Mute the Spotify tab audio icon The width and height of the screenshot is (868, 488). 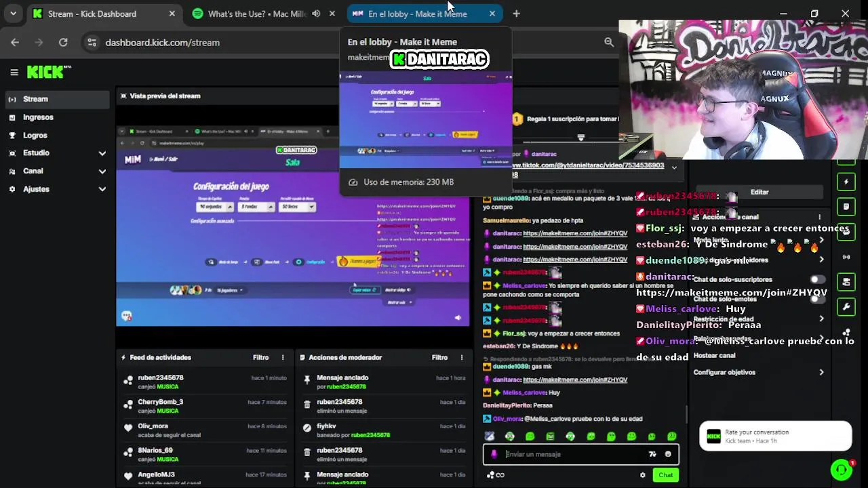tap(316, 14)
